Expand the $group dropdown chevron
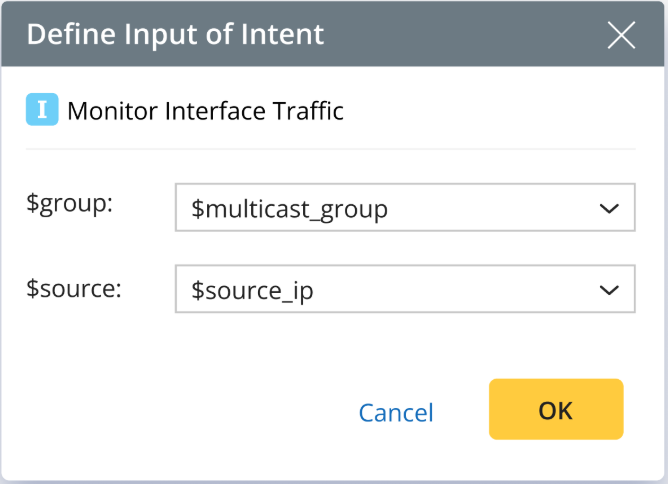The image size is (668, 484). click(x=608, y=208)
